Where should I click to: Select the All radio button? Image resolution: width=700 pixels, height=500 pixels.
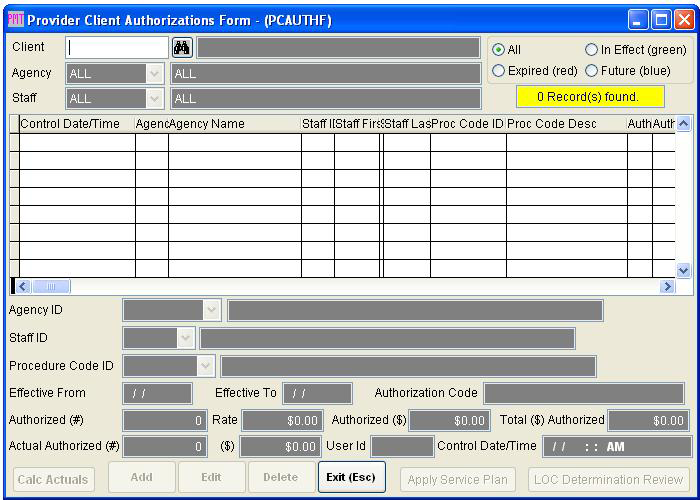(x=498, y=50)
